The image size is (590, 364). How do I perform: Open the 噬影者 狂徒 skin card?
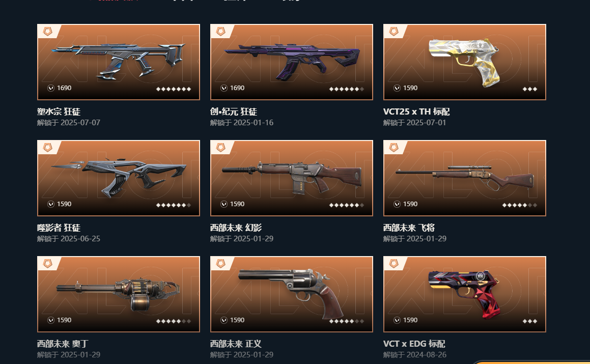point(119,178)
